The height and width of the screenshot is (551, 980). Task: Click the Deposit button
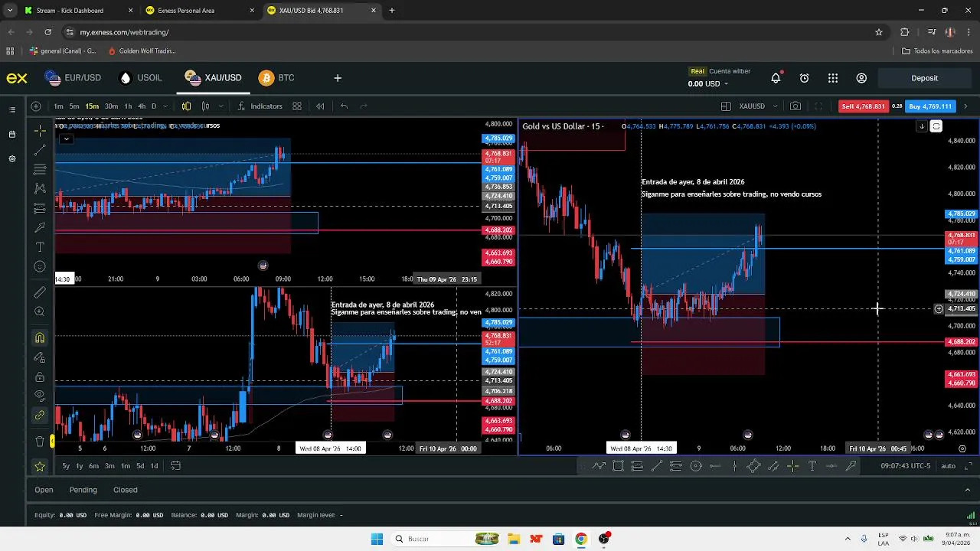[x=924, y=78]
